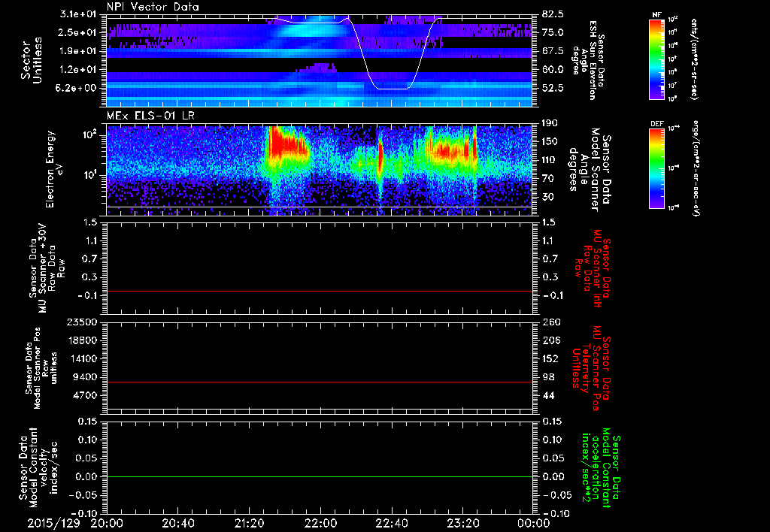The width and height of the screenshot is (770, 532).
Task: Click the red MU Scanner raw data line
Action: pos(319,292)
